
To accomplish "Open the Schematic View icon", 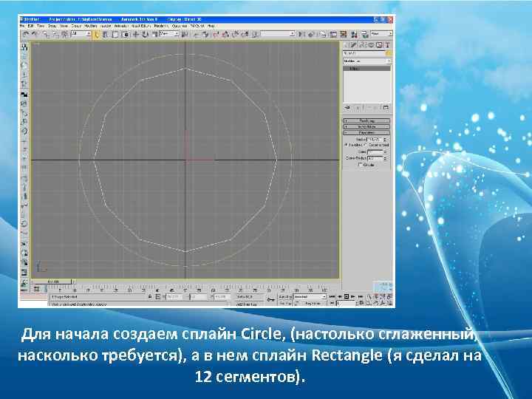I will pyautogui.click(x=344, y=34).
